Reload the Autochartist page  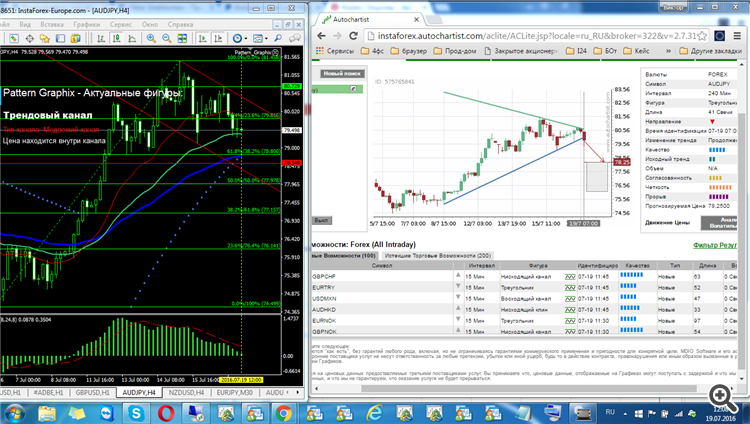[353, 36]
